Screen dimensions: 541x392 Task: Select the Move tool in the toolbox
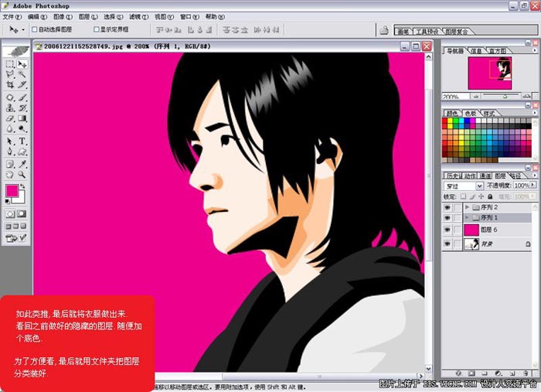coord(22,65)
